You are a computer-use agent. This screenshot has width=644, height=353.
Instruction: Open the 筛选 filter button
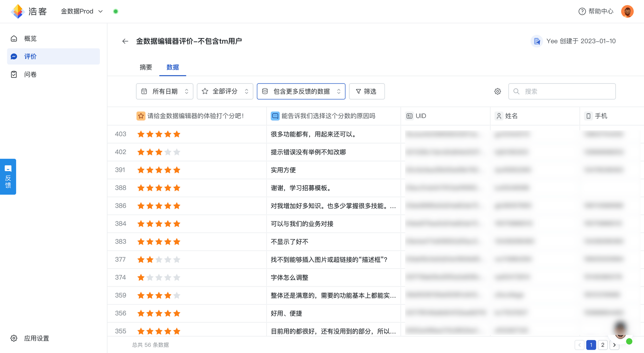(367, 91)
